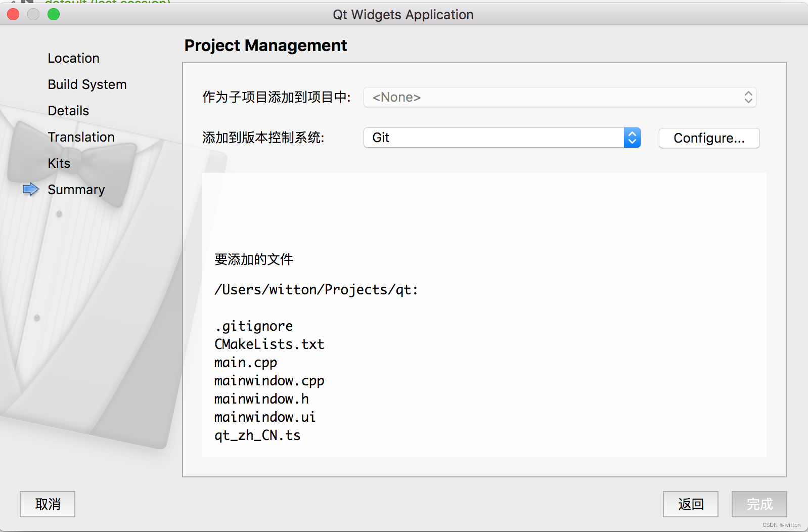Screen dimensions: 808x532
Task: Select the Summary wizard step
Action: pyautogui.click(x=76, y=190)
